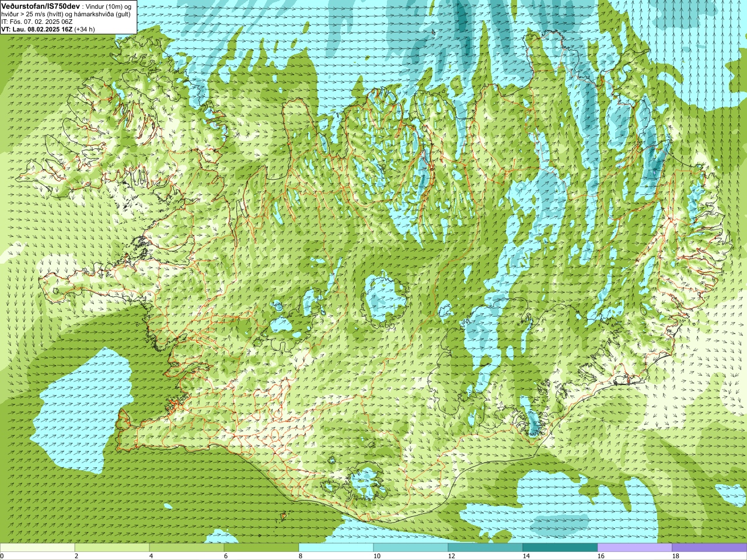Click the 'VT: Lau. 08.02.2025 16Z' line
This screenshot has width=747, height=560.
[37, 29]
